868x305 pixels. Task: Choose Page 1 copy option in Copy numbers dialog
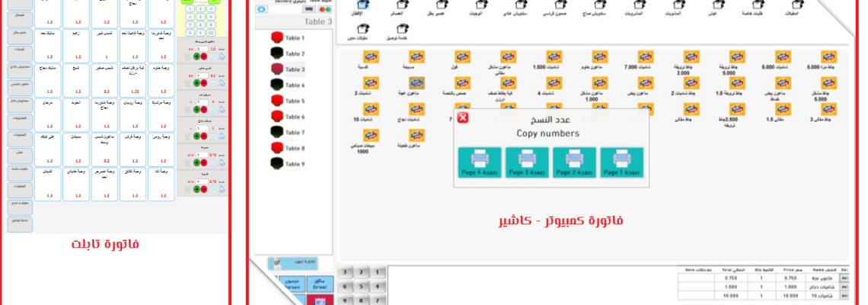tap(622, 162)
